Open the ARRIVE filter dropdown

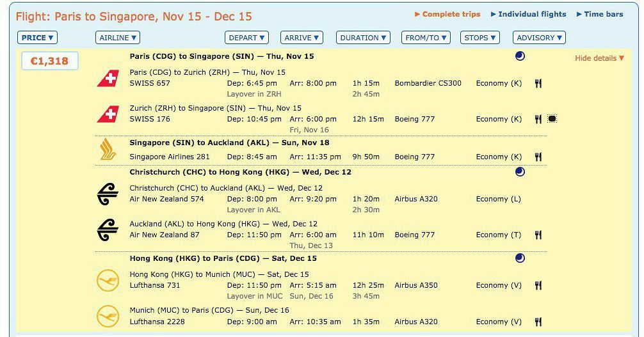302,38
